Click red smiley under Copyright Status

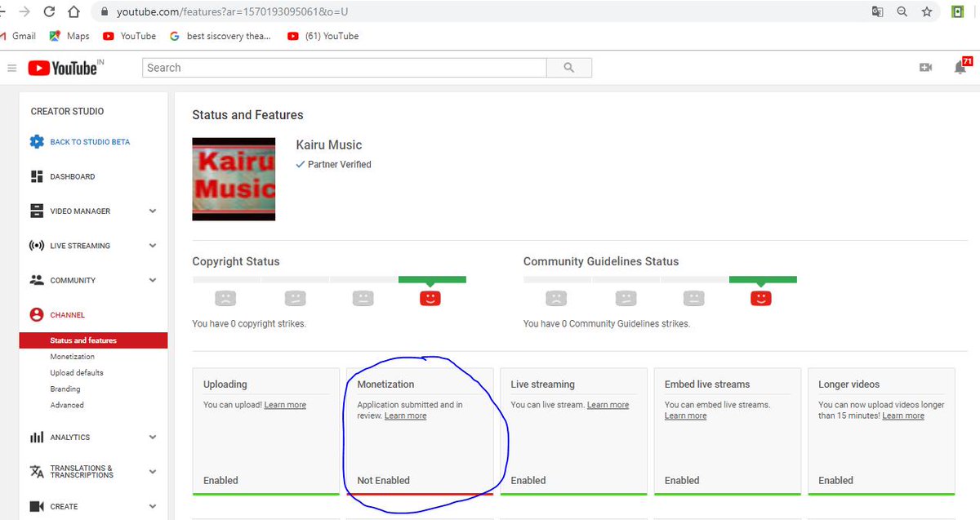(430, 298)
